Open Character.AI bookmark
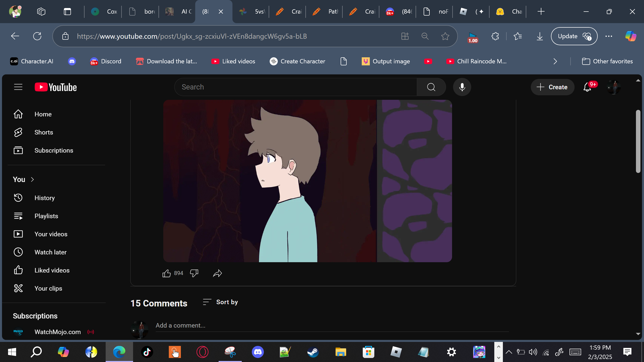Image resolution: width=644 pixels, height=362 pixels. 32,61
